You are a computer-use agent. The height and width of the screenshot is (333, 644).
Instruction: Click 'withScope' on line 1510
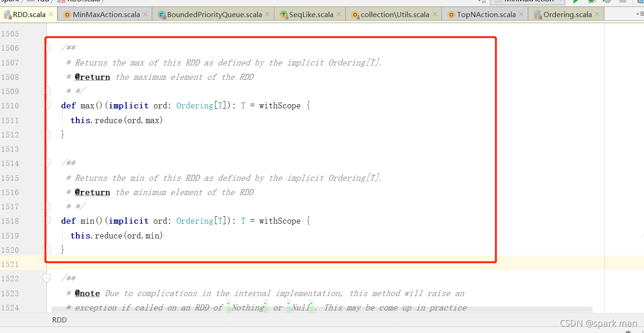[280, 106]
